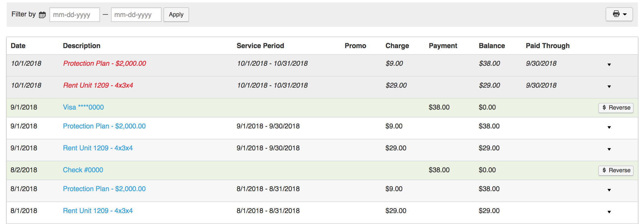Image resolution: width=644 pixels, height=224 pixels.
Task: Click the Paid Through column header
Action: [x=548, y=46]
